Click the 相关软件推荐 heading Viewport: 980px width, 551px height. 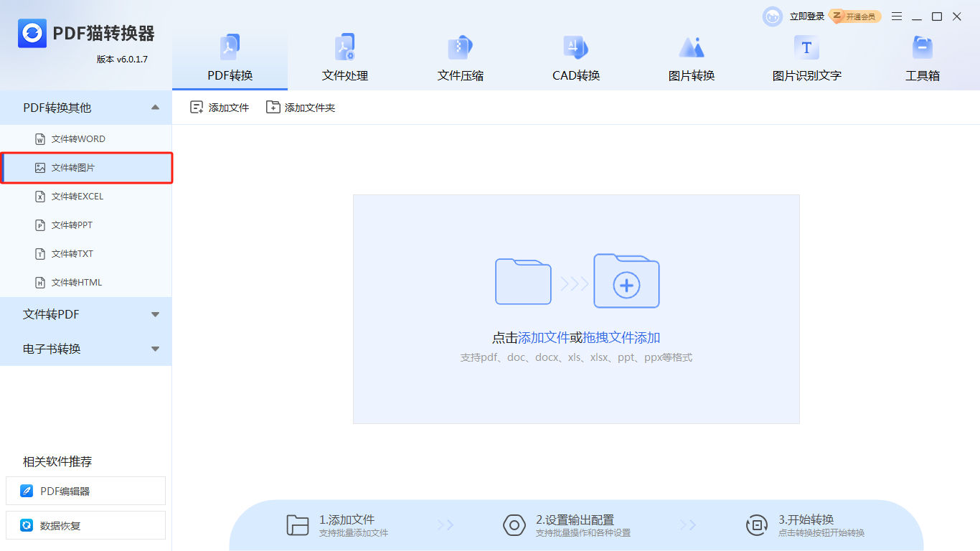click(57, 461)
